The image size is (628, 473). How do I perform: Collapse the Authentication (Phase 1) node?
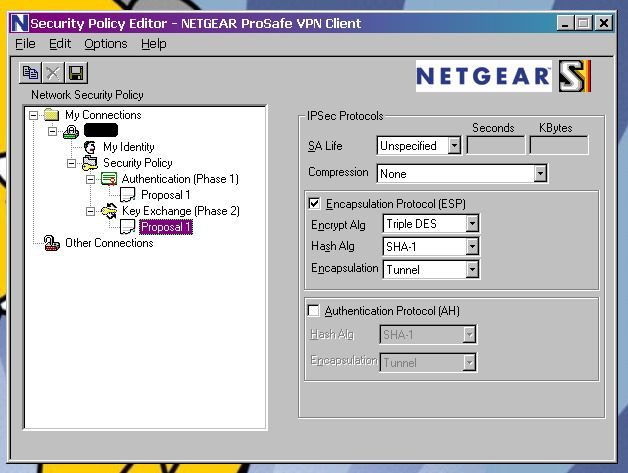coord(91,179)
